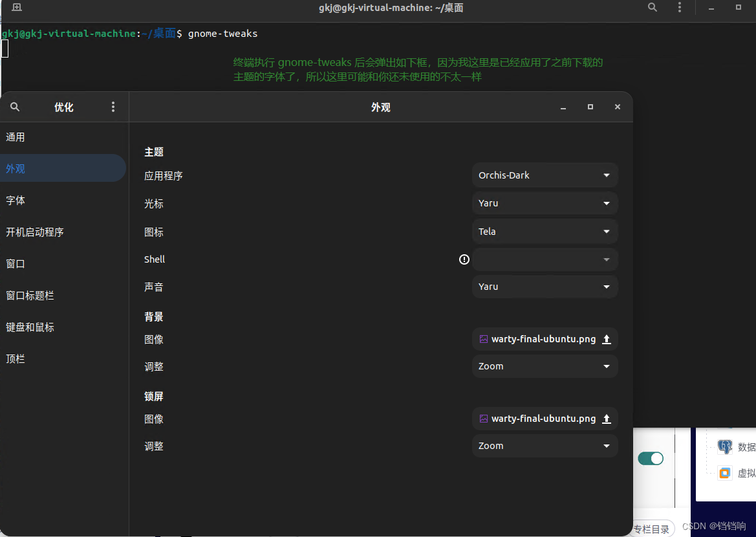Open the disabled Shell theme dropdown

(545, 259)
